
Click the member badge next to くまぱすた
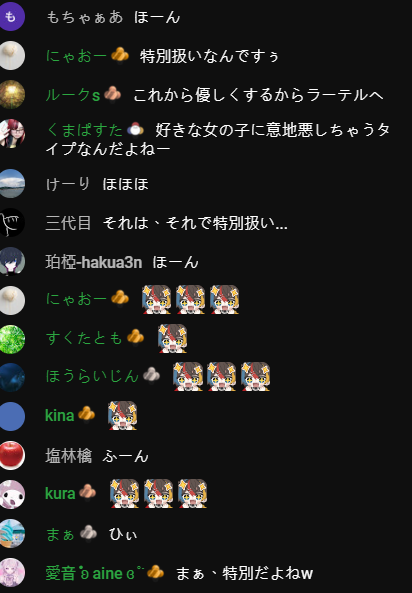click(135, 130)
